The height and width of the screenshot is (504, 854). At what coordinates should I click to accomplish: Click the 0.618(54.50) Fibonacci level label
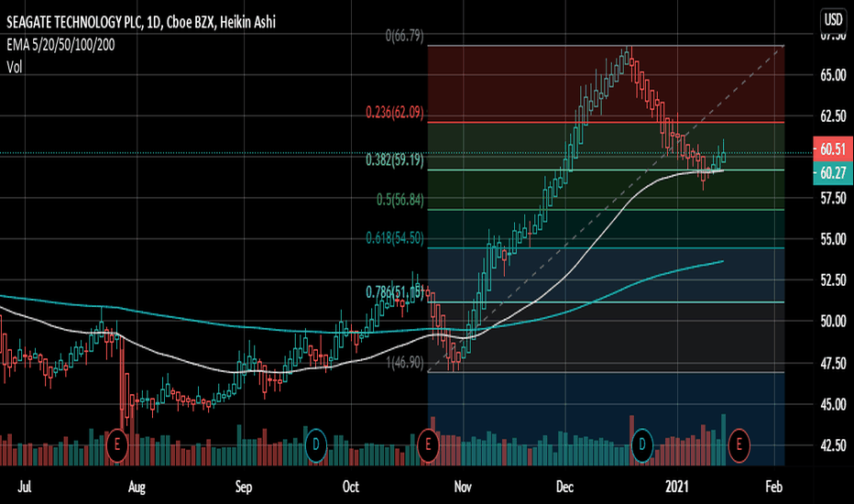point(394,238)
